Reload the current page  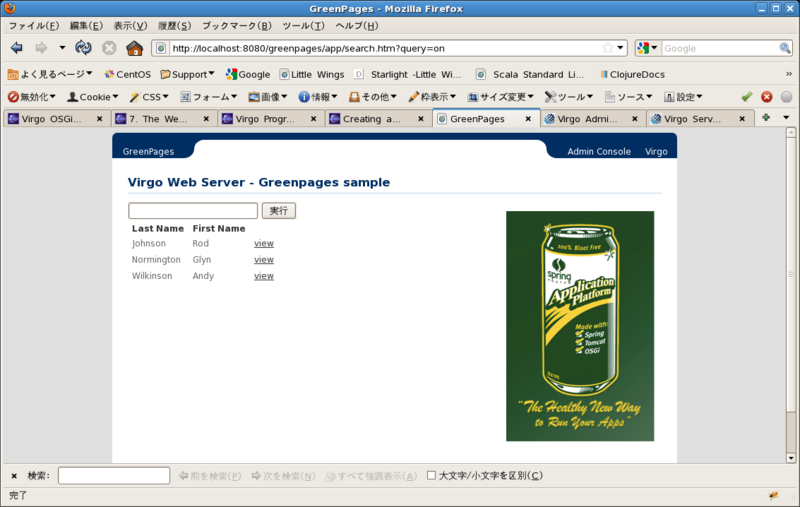(83, 48)
